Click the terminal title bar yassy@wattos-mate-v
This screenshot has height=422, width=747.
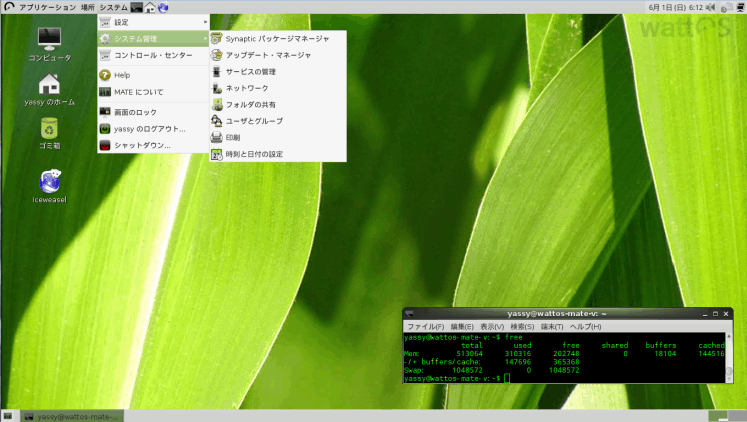click(556, 313)
